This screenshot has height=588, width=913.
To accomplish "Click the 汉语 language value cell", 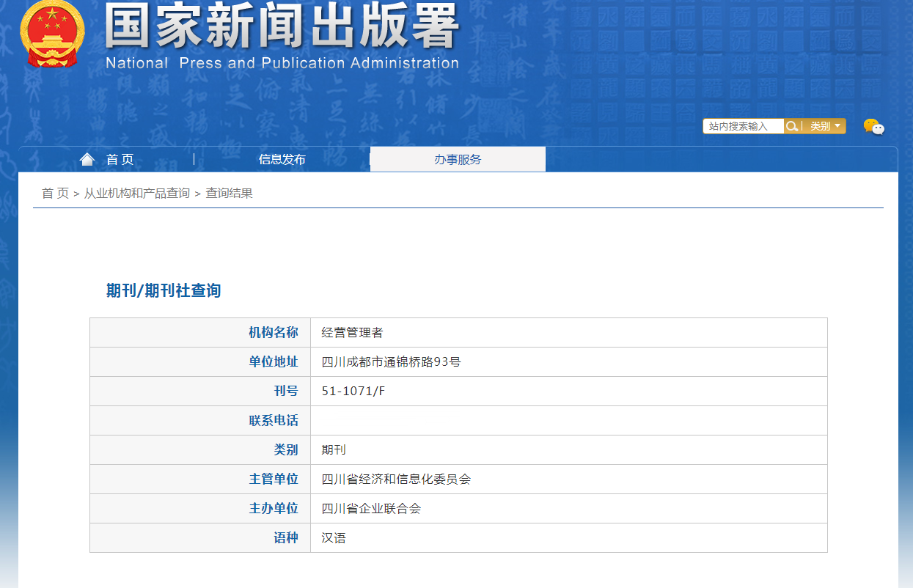I will [334, 538].
